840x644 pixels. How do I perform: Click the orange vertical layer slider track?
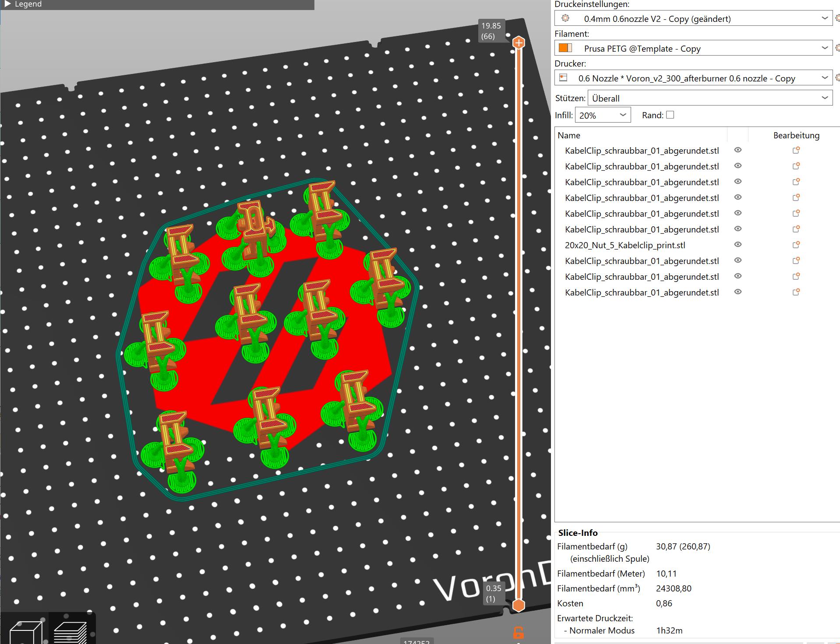pos(519,324)
